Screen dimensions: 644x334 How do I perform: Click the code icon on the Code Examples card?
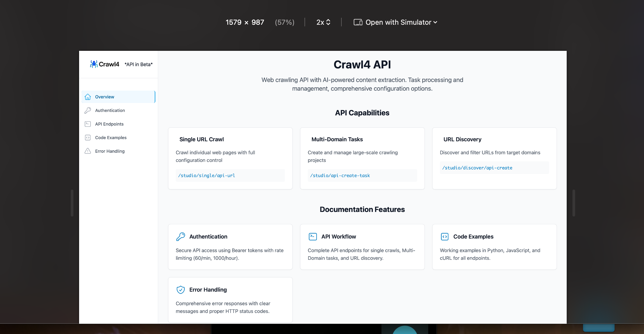pyautogui.click(x=445, y=237)
